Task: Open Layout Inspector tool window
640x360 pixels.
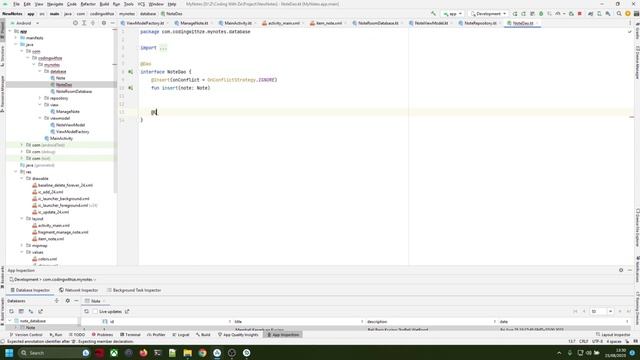Action: click(x=613, y=335)
